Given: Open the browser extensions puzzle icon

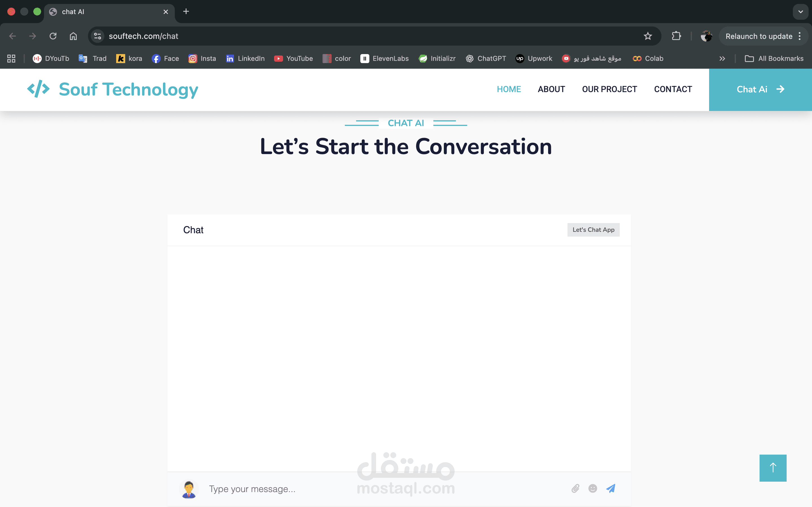Looking at the screenshot, I should 676,36.
